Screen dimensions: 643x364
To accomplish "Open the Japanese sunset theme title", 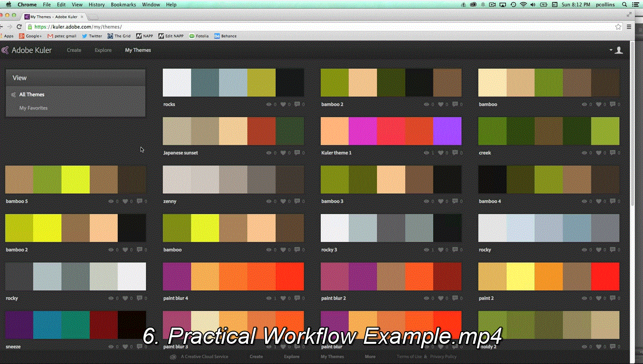I will [x=180, y=153].
